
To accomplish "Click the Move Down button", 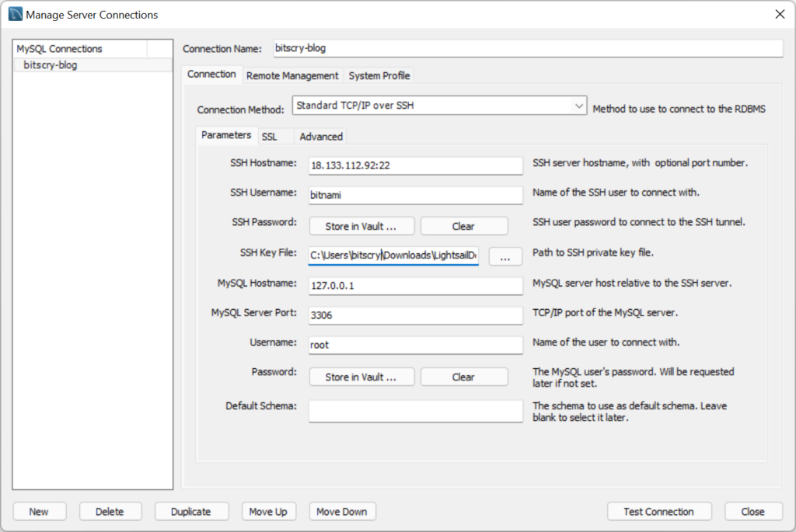I will [x=342, y=511].
